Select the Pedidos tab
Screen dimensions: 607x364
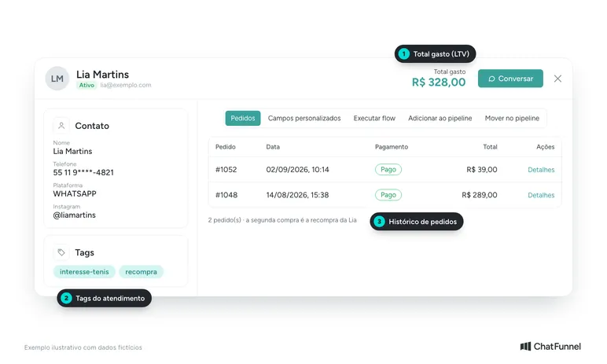243,118
